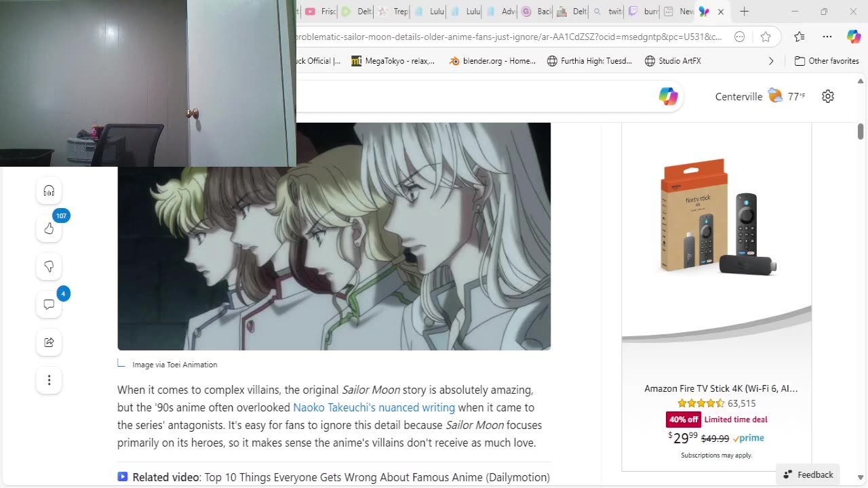The width and height of the screenshot is (868, 488).
Task: Switch to the twit search tab
Action: (608, 12)
